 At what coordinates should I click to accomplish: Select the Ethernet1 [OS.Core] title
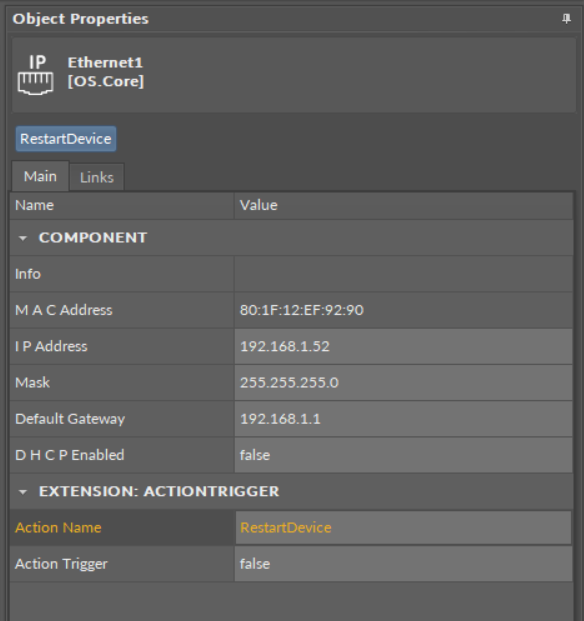click(105, 72)
